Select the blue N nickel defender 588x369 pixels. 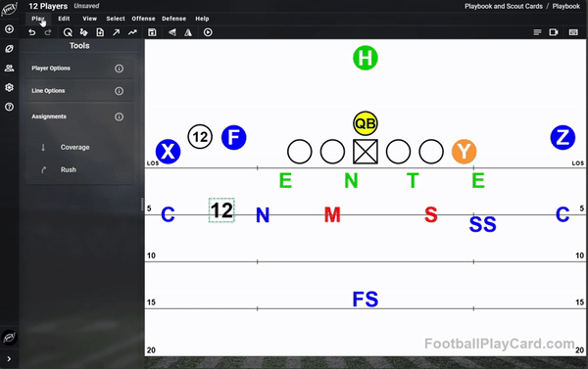pos(263,215)
